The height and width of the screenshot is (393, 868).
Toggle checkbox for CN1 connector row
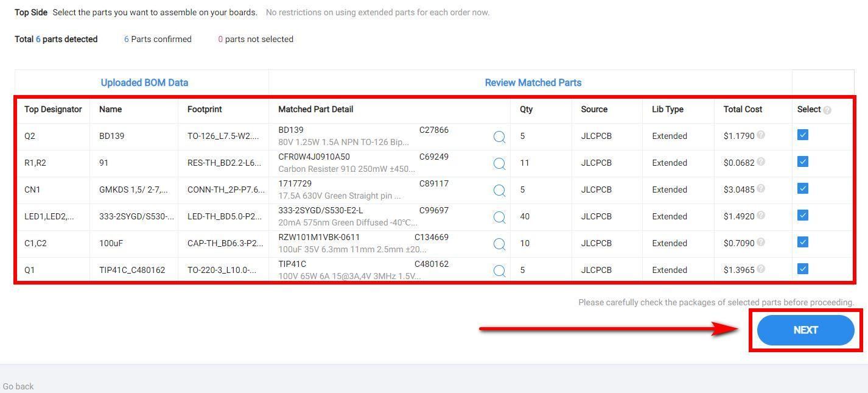coord(803,189)
